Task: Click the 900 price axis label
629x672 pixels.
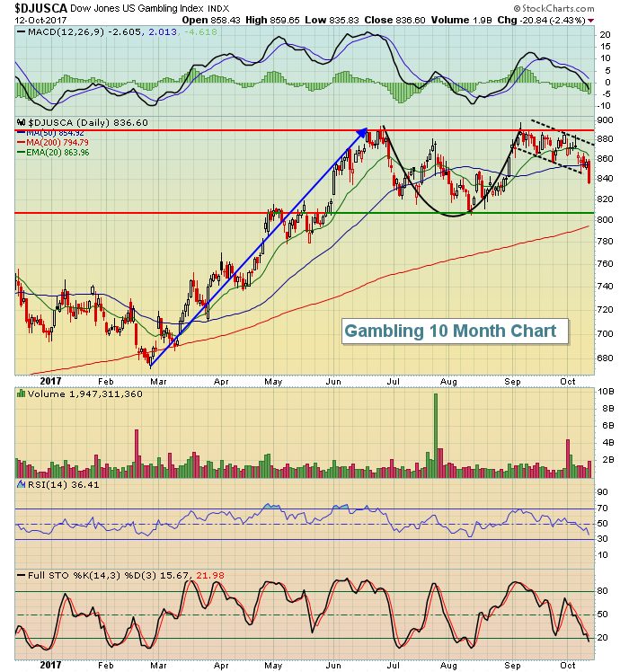Action: [x=606, y=120]
